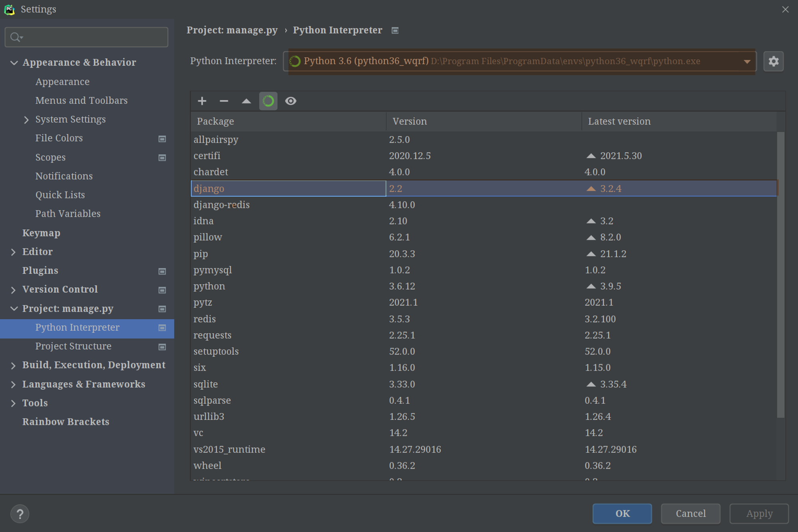Image resolution: width=798 pixels, height=532 pixels.
Task: Toggle the show early releases eye icon
Action: (290, 101)
